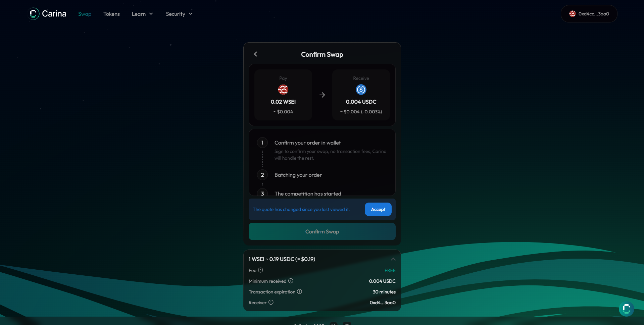Open the Security dropdown menu
The width and height of the screenshot is (644, 325).
point(179,14)
